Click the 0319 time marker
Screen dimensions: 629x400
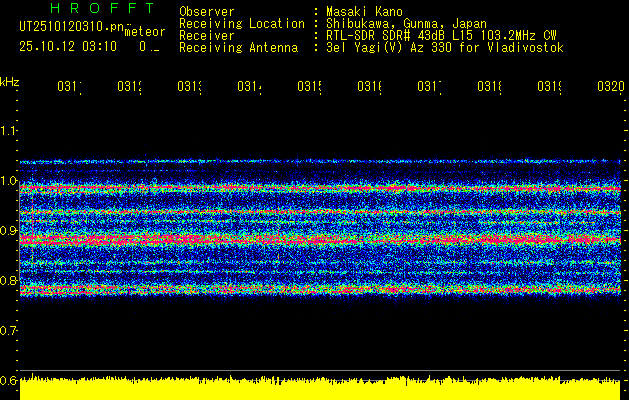click(x=550, y=86)
